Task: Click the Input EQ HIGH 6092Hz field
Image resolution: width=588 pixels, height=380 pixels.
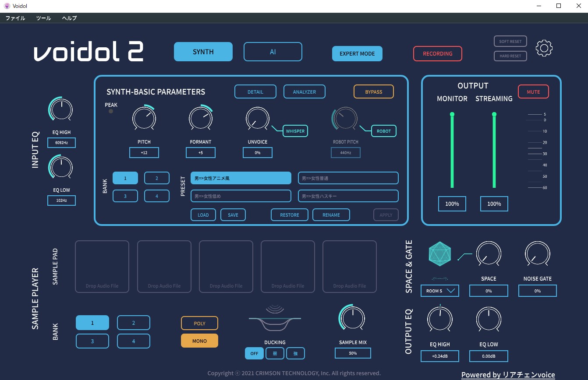Action: click(61, 143)
